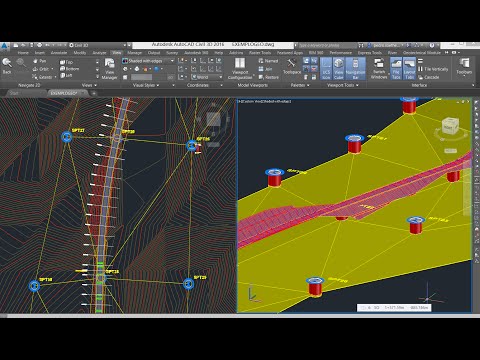Select the Pan tool
Screen dimensions: 480x360
tap(39, 61)
